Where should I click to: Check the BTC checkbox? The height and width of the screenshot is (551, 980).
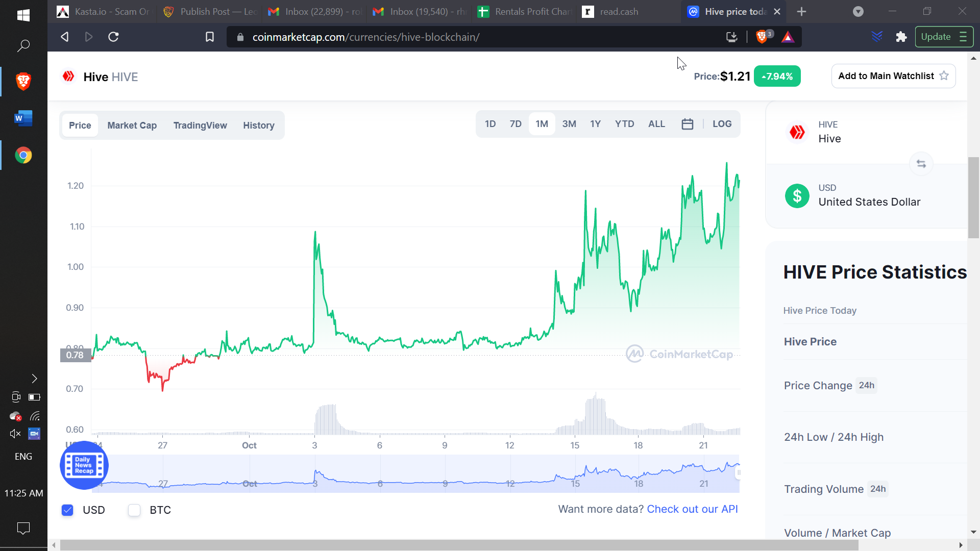coord(134,510)
